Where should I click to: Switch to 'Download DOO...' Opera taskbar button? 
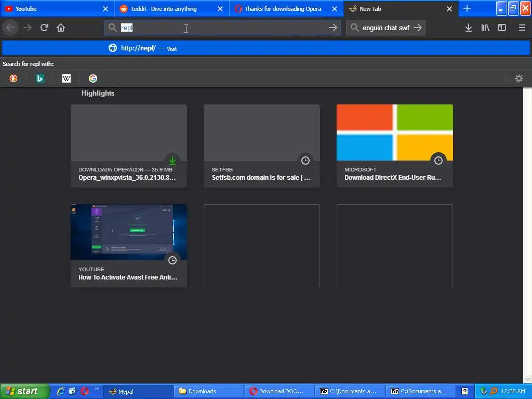pyautogui.click(x=279, y=391)
